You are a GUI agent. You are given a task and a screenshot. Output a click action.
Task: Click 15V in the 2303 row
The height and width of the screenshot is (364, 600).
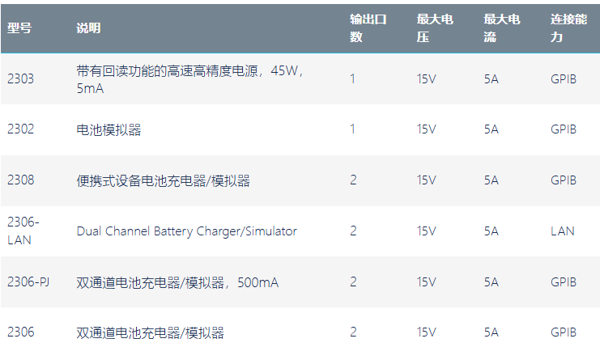pos(426,79)
